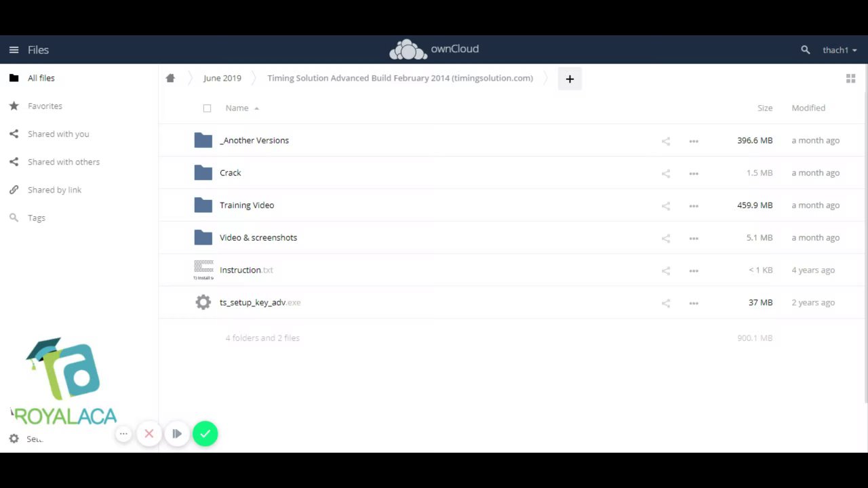Open the Crack folder icon
The width and height of the screenshot is (868, 488).
click(x=203, y=173)
